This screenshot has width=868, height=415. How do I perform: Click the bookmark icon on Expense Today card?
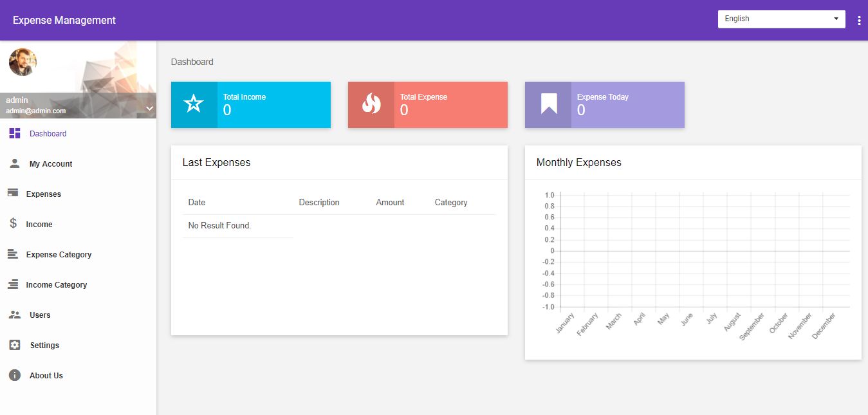point(549,104)
